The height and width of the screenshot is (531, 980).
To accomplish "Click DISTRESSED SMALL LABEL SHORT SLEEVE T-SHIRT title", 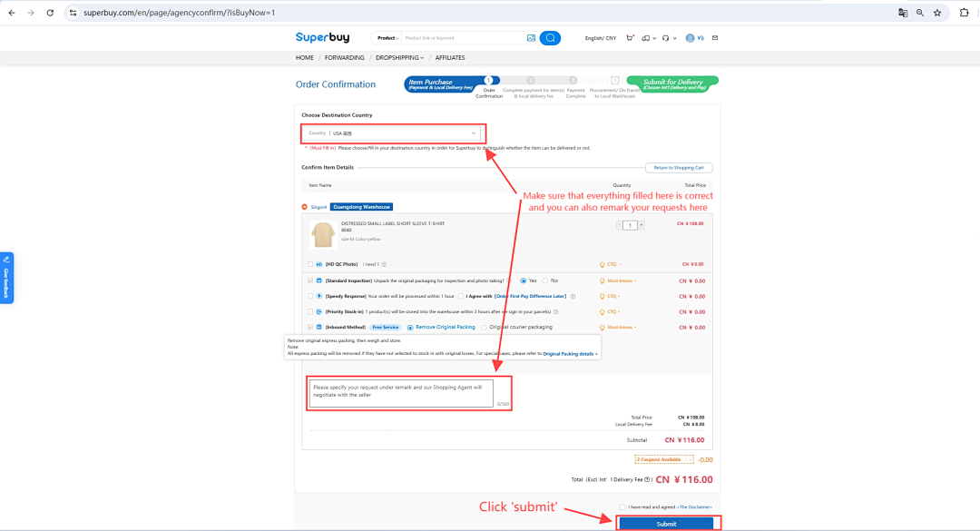I will [393, 223].
